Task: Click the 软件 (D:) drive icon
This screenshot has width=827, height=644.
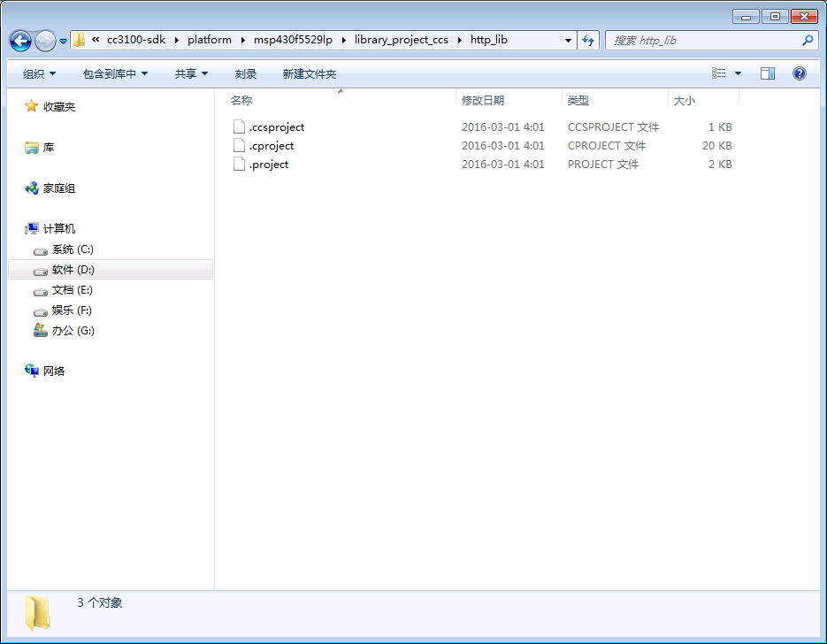Action: coord(41,272)
